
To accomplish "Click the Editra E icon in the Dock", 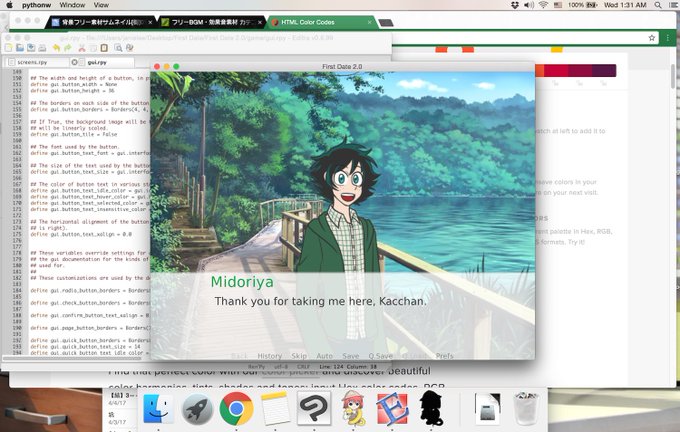I will click(392, 409).
